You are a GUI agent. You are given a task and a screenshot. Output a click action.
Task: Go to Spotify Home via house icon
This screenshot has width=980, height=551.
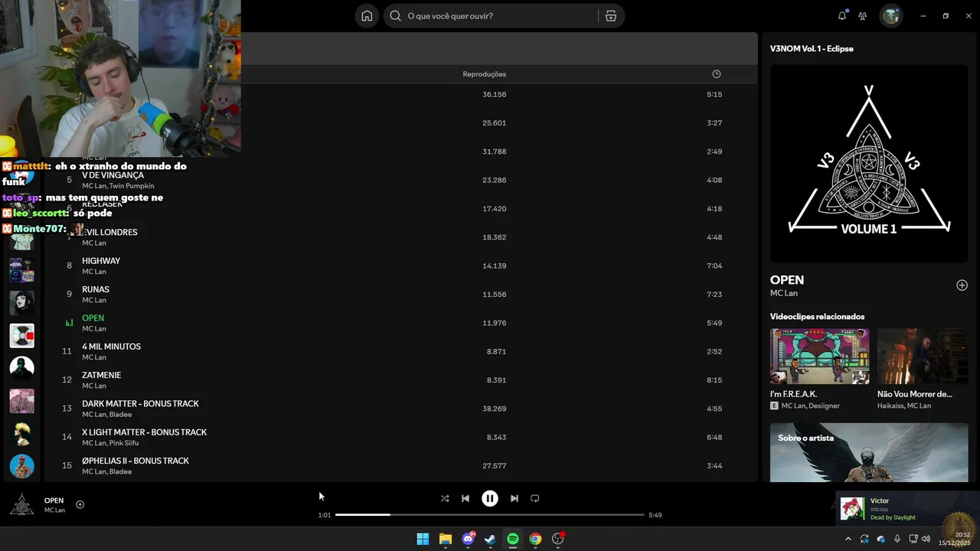click(367, 16)
